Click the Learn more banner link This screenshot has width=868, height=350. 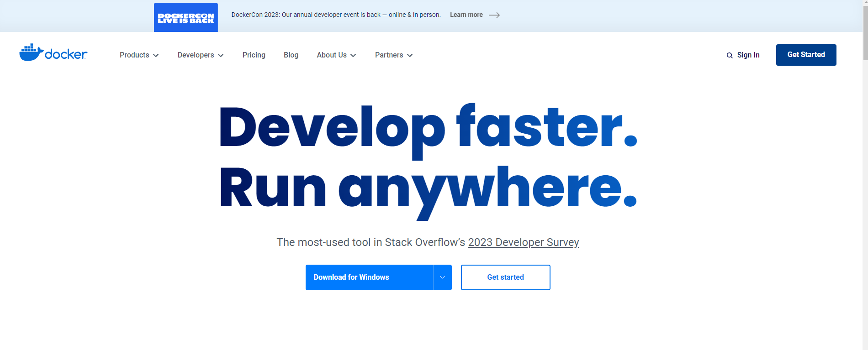point(466,15)
